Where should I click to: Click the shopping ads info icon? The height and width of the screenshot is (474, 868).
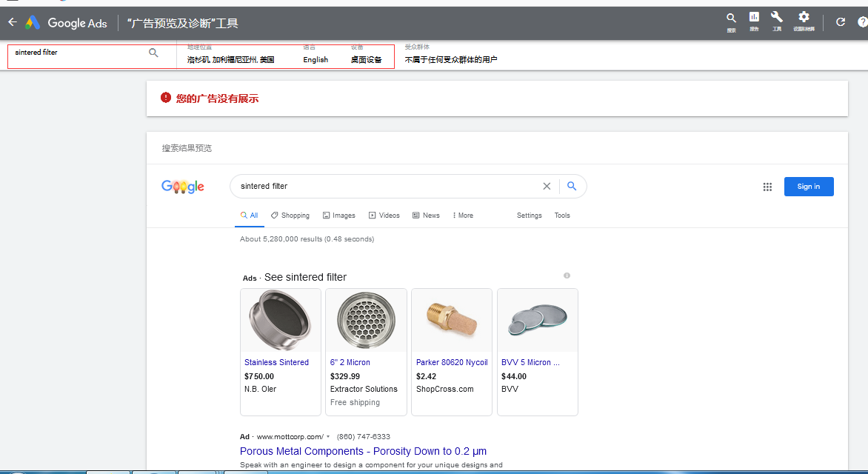pos(567,276)
